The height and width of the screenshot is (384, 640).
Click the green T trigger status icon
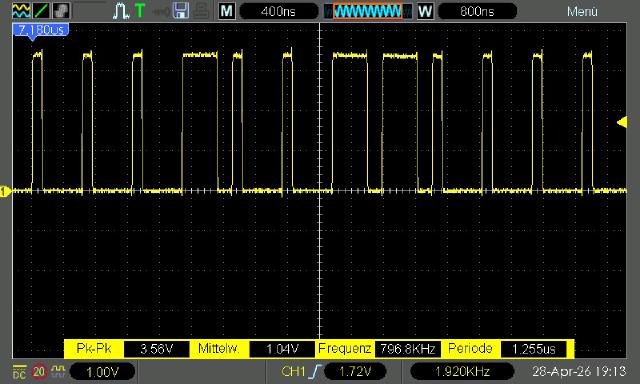pyautogui.click(x=140, y=11)
